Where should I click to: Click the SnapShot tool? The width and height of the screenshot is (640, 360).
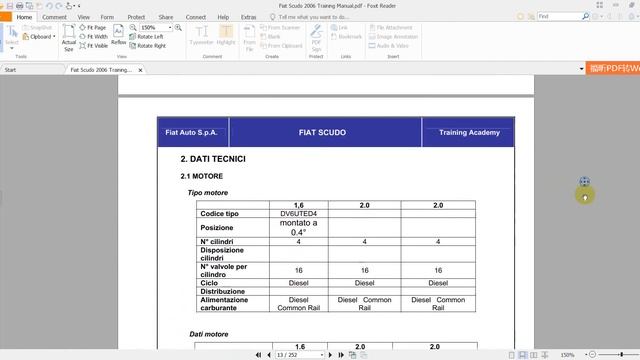pyautogui.click(x=38, y=27)
